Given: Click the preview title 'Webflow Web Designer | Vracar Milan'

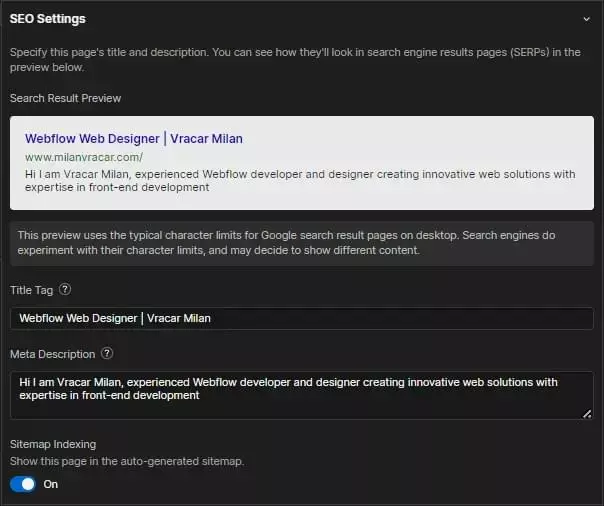Looking at the screenshot, I should [134, 139].
